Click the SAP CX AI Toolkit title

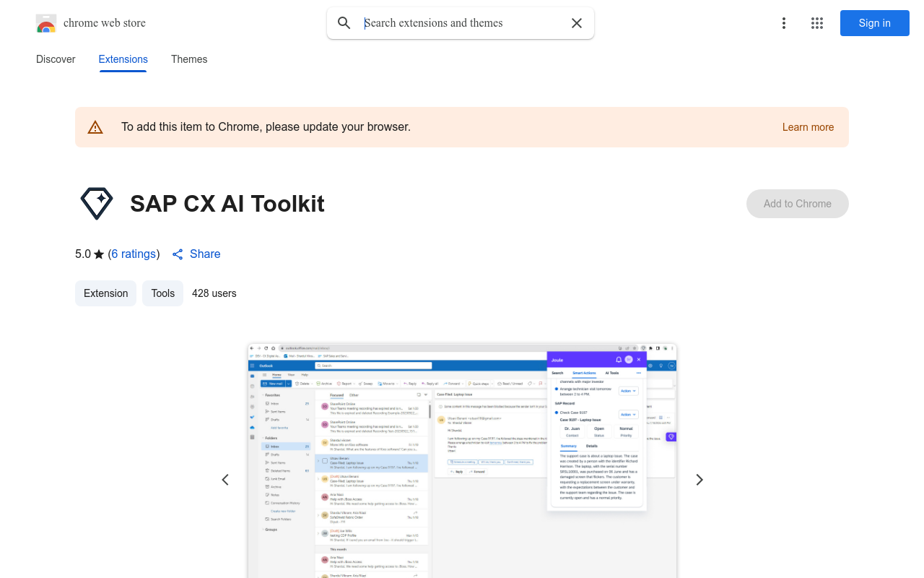click(x=227, y=204)
